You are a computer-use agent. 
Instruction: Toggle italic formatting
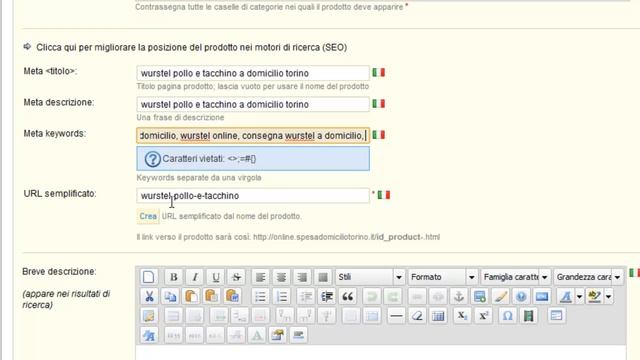195,277
